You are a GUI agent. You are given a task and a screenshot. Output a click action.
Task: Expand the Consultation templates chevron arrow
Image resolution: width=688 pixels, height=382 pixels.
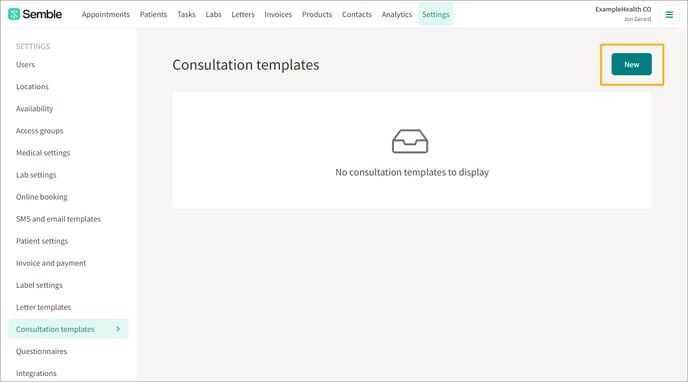coord(118,329)
